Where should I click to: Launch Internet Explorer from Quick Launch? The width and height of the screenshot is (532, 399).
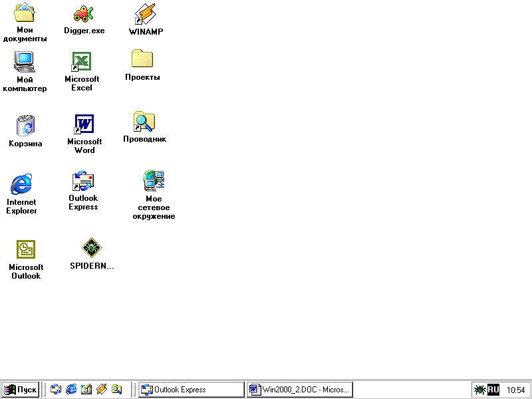tap(71, 389)
